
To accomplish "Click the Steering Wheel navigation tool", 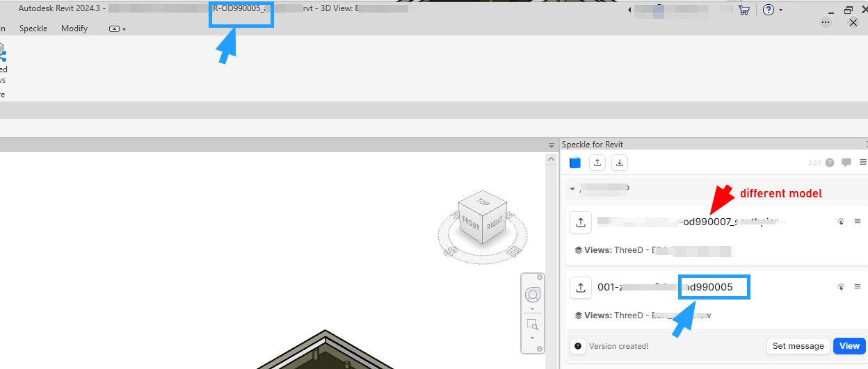I will (x=533, y=294).
